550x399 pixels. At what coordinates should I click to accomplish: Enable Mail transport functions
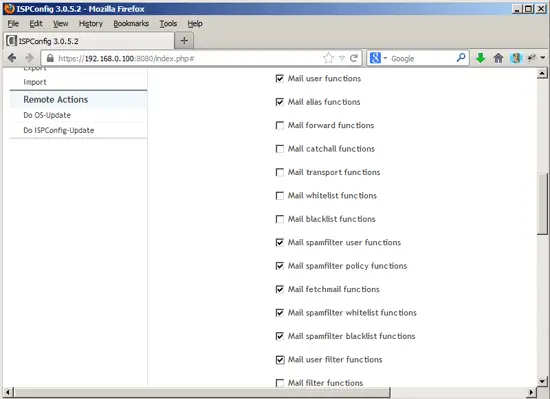point(280,172)
